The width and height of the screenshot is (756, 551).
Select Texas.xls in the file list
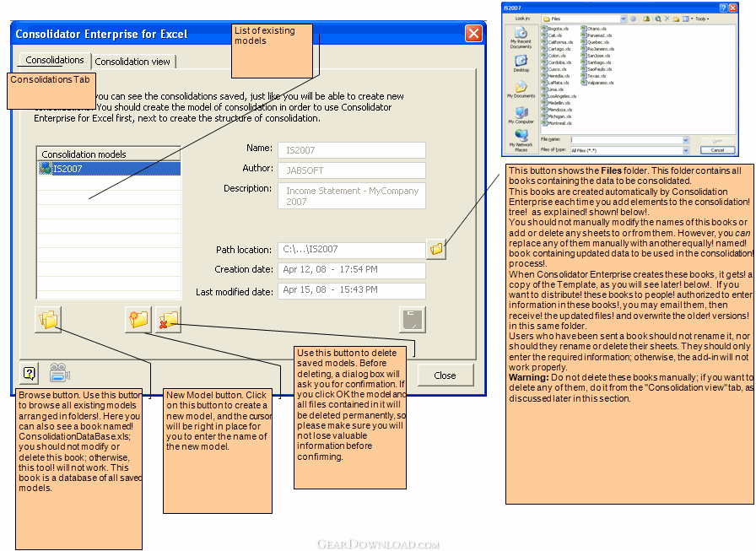[593, 76]
